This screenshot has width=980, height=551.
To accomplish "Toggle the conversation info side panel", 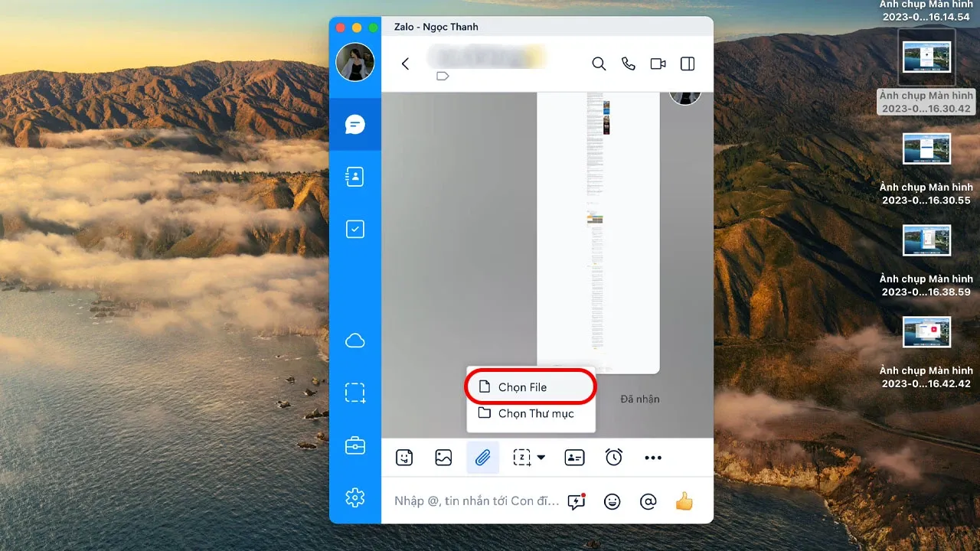I will [688, 64].
